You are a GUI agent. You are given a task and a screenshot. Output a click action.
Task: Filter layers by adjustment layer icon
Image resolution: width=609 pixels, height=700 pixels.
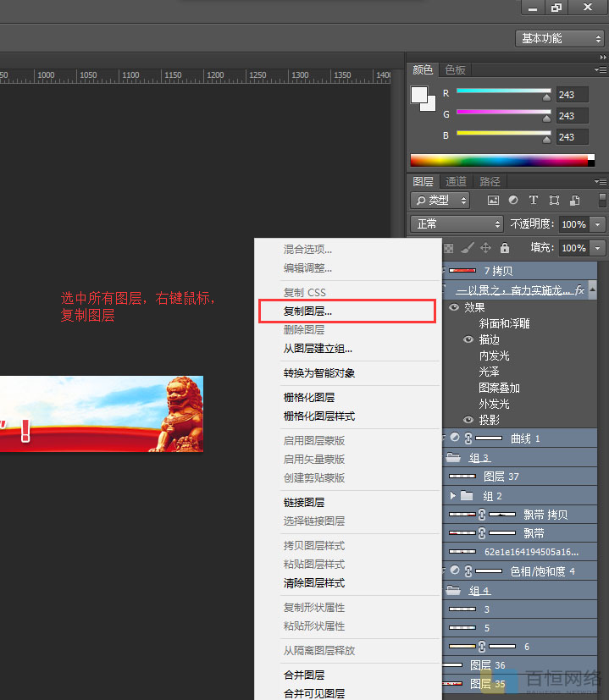coord(513,201)
